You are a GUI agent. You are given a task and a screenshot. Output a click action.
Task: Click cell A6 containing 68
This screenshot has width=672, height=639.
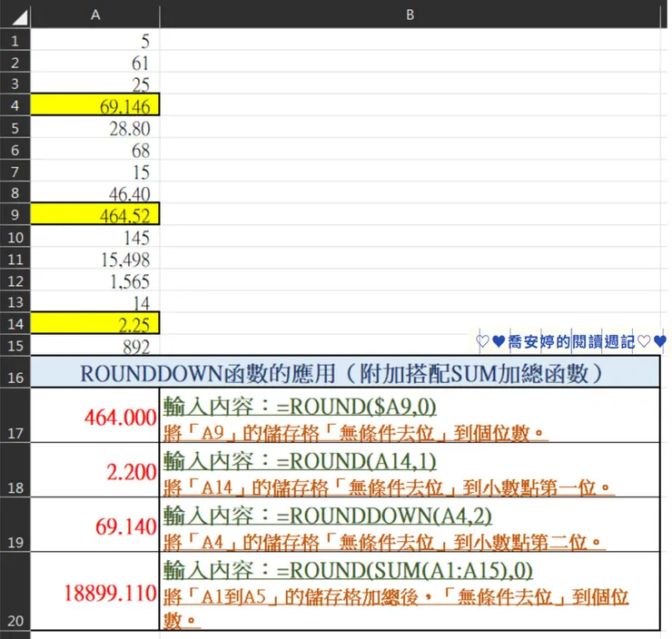pos(95,149)
